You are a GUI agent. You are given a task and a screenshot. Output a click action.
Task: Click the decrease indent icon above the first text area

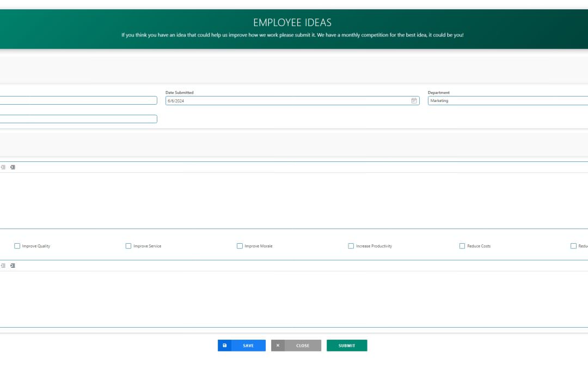click(3, 167)
